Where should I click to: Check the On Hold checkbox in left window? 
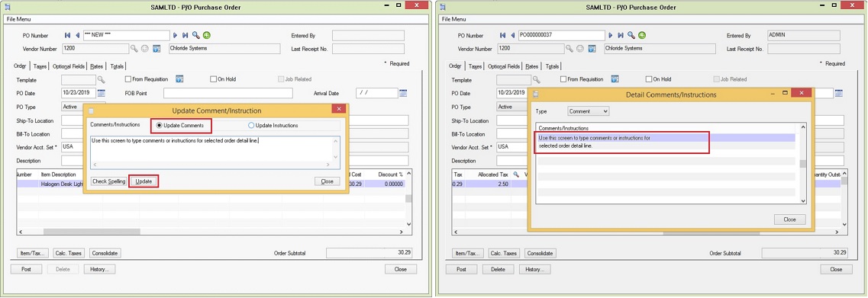click(x=213, y=79)
